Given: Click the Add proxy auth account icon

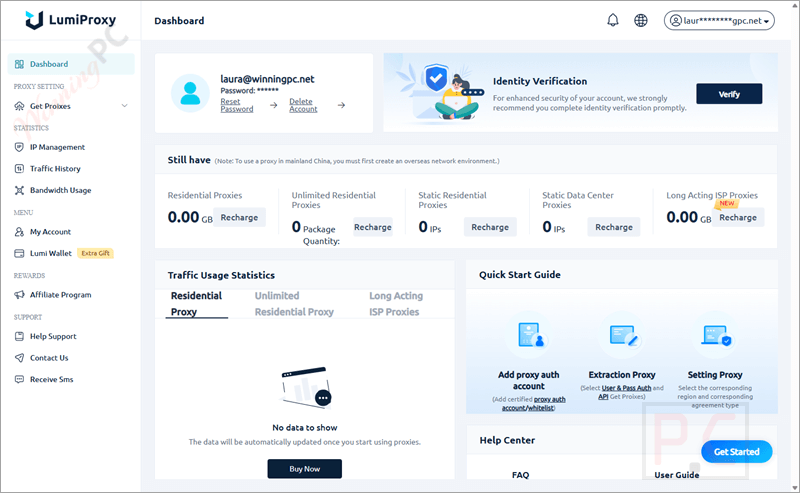Looking at the screenshot, I should [x=531, y=335].
